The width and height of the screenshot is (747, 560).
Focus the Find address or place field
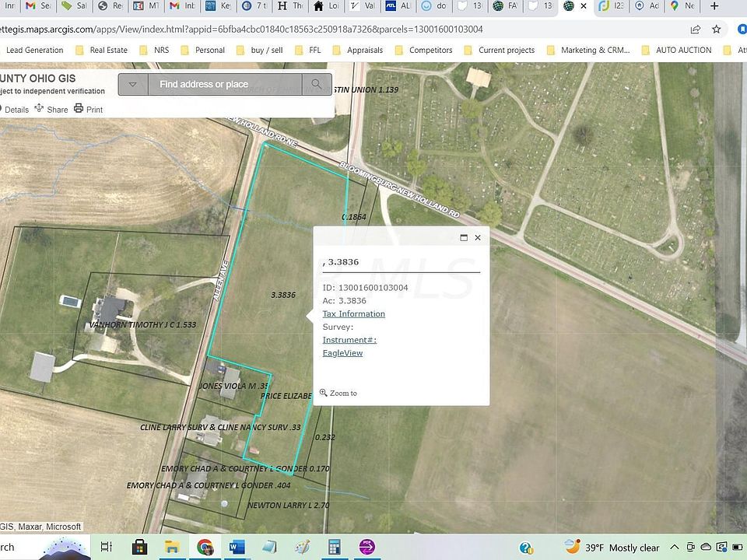(x=225, y=84)
